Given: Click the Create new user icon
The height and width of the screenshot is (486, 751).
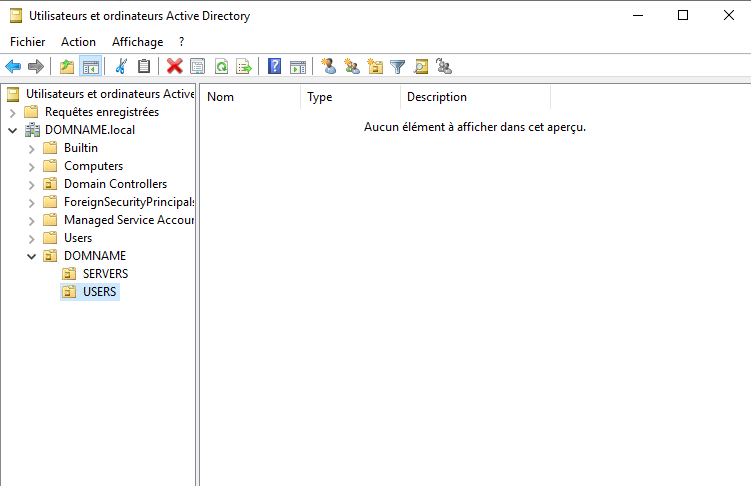Looking at the screenshot, I should tap(328, 67).
